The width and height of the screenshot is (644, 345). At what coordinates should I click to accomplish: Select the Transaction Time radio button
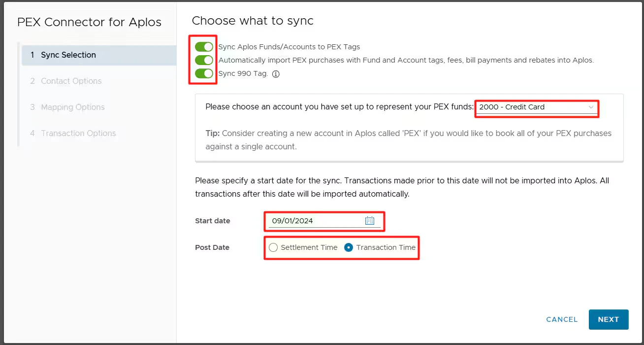(x=349, y=247)
